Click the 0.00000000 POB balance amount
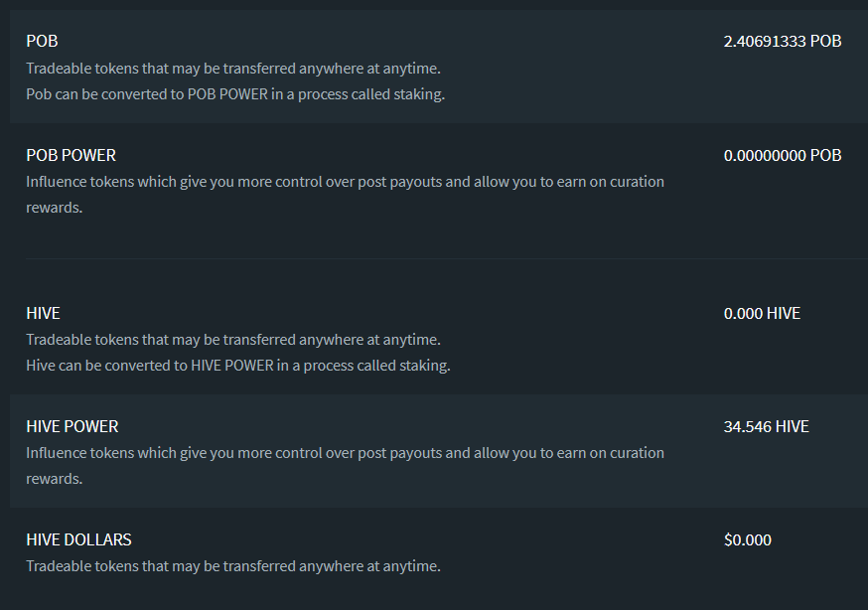This screenshot has width=868, height=610. pyautogui.click(x=783, y=155)
